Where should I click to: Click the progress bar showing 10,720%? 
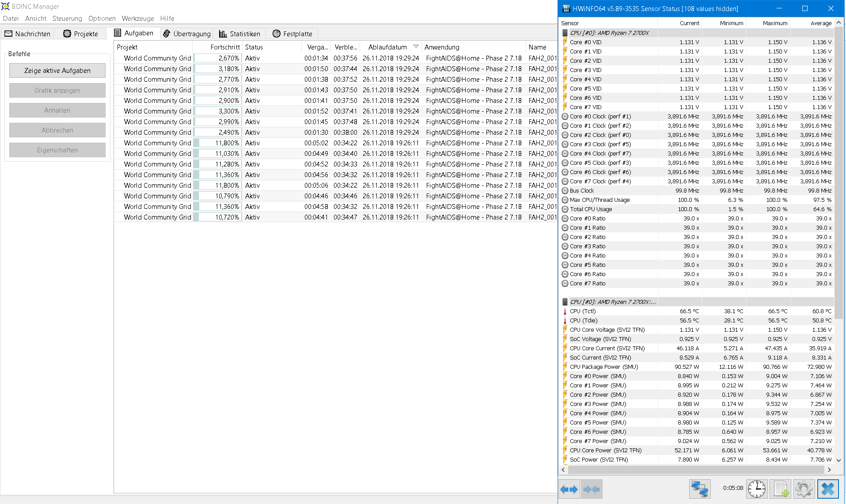[x=218, y=217]
